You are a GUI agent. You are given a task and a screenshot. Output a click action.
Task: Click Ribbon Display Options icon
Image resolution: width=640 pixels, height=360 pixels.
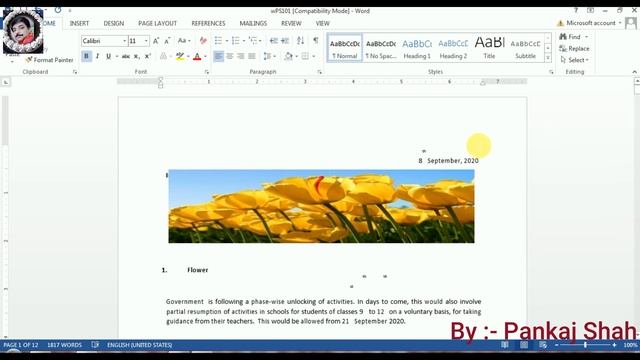click(x=590, y=11)
